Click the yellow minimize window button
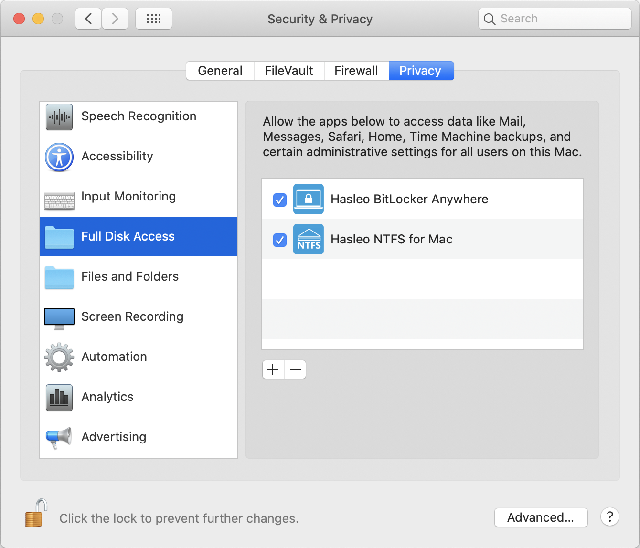The width and height of the screenshot is (640, 548). (x=38, y=19)
